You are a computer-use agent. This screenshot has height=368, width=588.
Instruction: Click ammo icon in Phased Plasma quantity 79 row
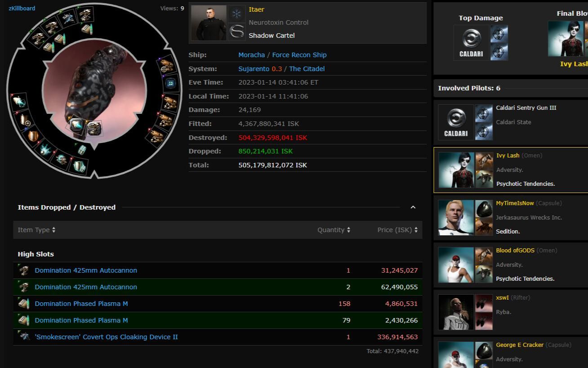pyautogui.click(x=24, y=320)
